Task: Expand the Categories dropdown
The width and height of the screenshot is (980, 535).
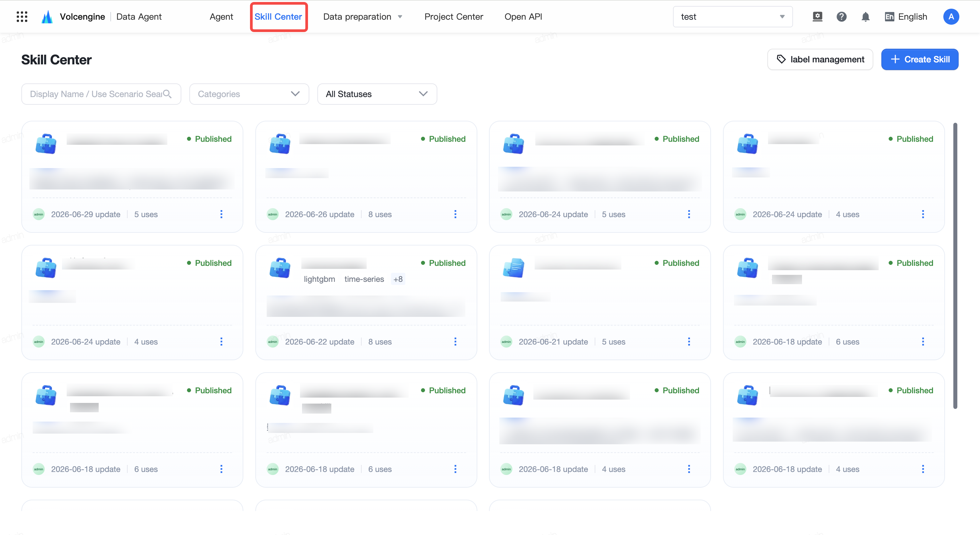Action: pos(249,94)
